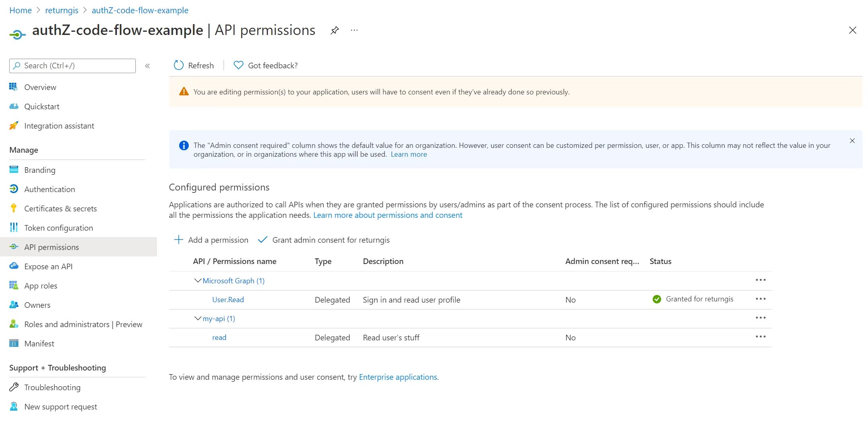Collapse the left navigation menu
Viewport: 868px width, 434px height.
point(147,66)
